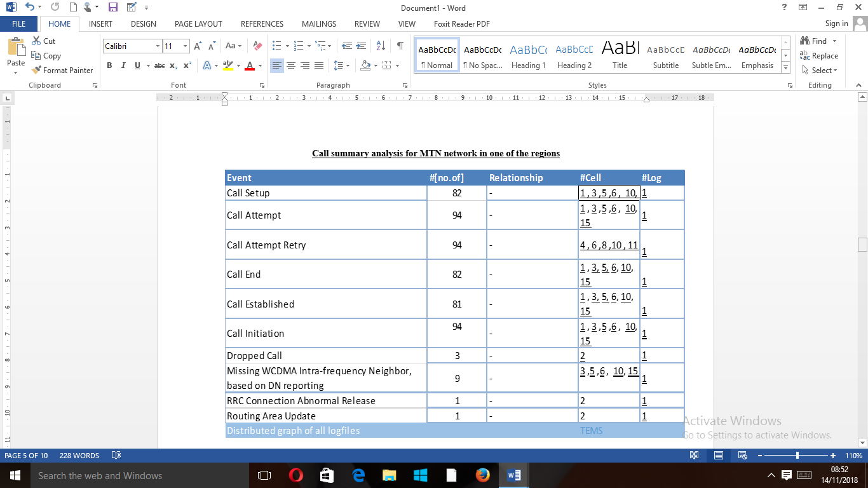The width and height of the screenshot is (868, 488).
Task: Increase the paragraph indent
Action: click(x=362, y=46)
